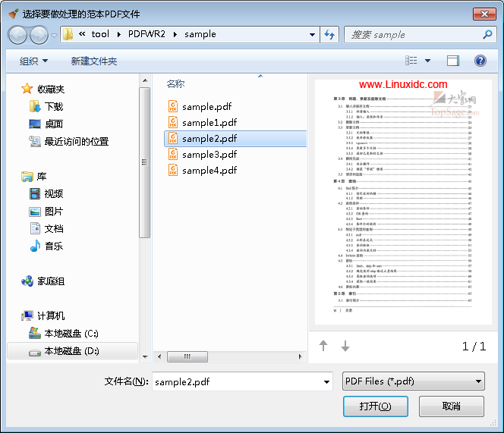504x433 pixels.
Task: Select the file sample.pdf
Action: (x=206, y=106)
